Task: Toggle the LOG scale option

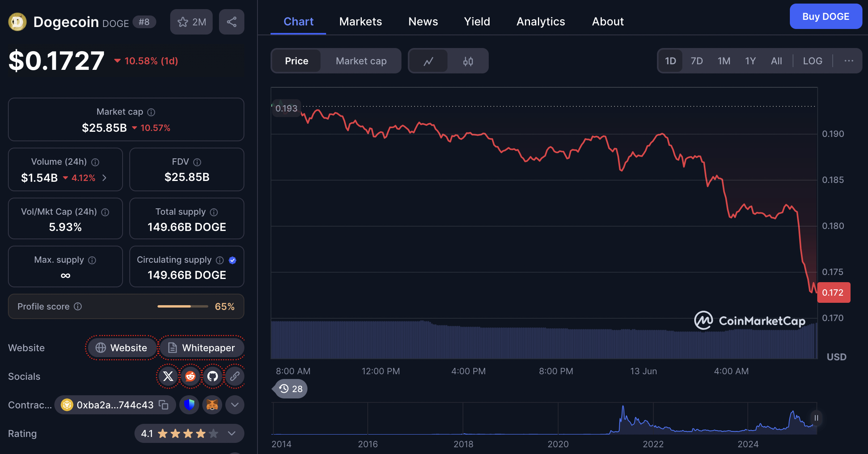Action: pos(812,61)
